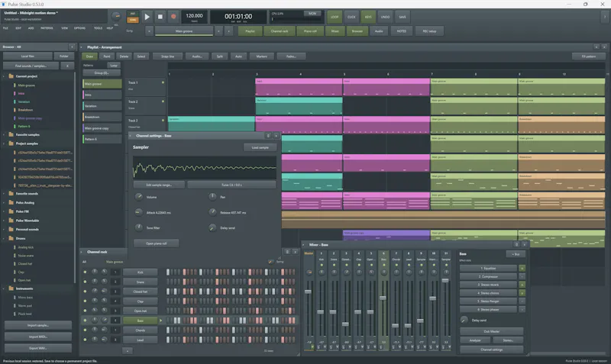Screen dimensions: 611x364
Task: Mute the Lead channel green LED
Action: [85, 340]
